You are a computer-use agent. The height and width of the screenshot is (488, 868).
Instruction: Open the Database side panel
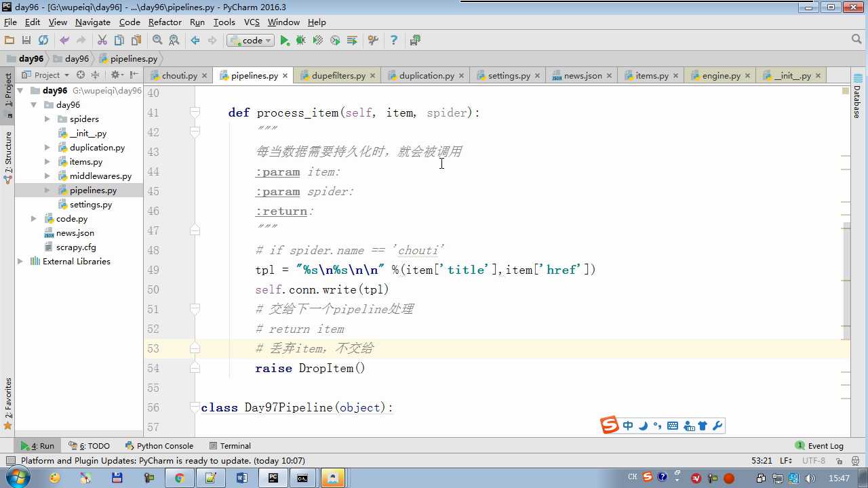(x=859, y=97)
